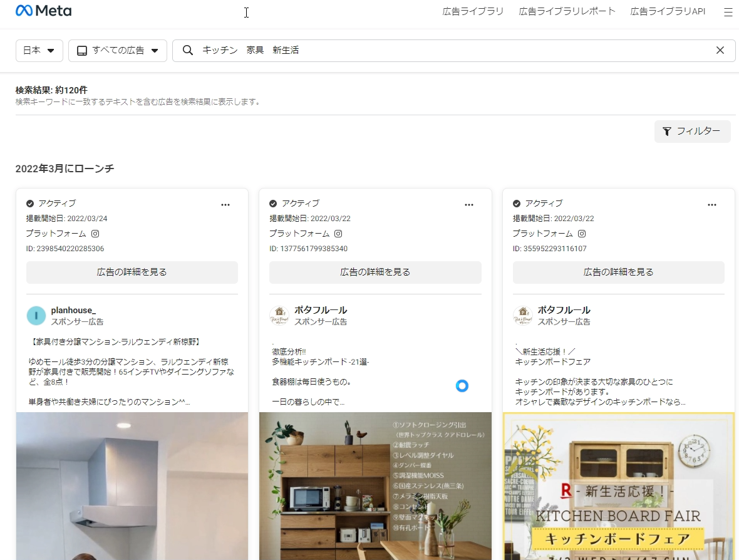Image resolution: width=739 pixels, height=560 pixels.
Task: Clear search with the X icon
Action: (720, 50)
